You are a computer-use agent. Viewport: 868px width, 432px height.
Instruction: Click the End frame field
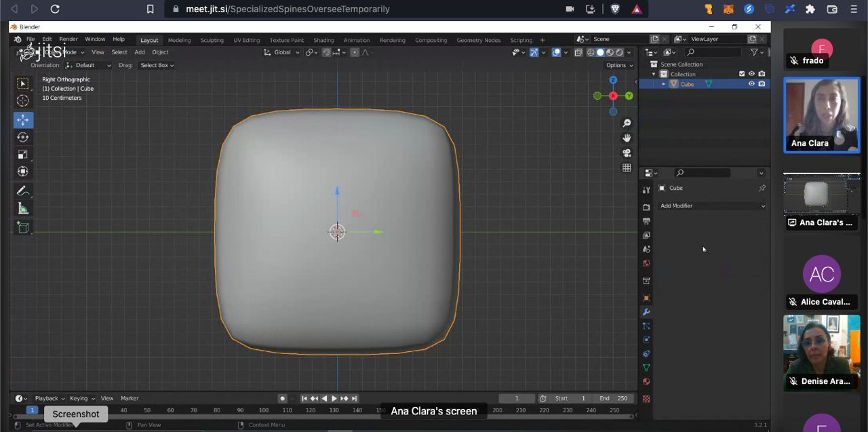(x=614, y=398)
